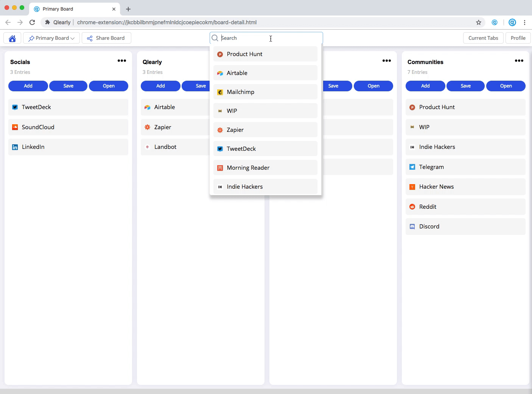Image resolution: width=532 pixels, height=394 pixels.
Task: Click Morning Reader favicon in search results
Action: coord(220,168)
